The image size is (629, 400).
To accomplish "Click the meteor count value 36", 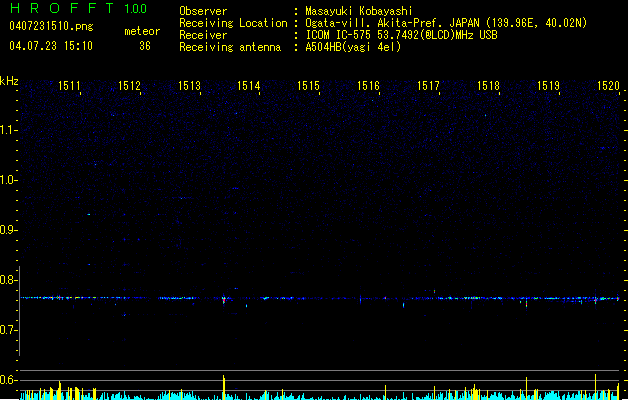I will click(145, 46).
